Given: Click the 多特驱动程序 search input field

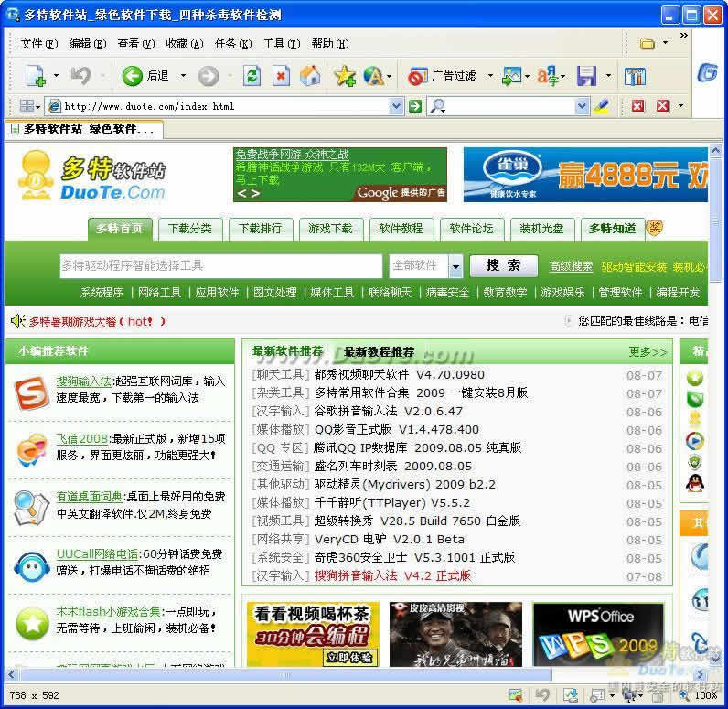Looking at the screenshot, I should pos(220,266).
